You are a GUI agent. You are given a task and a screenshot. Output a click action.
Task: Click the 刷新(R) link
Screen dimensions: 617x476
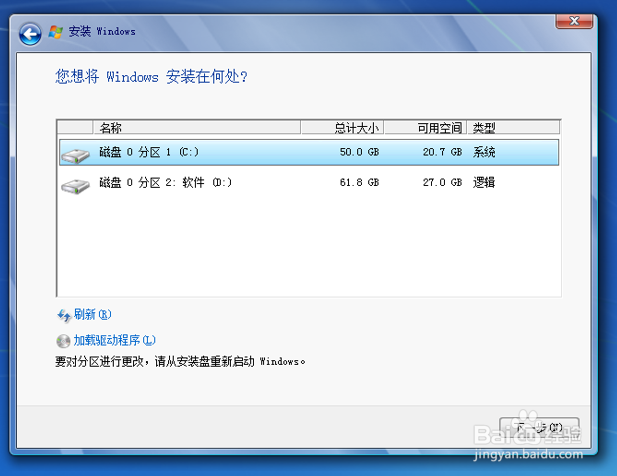92,314
